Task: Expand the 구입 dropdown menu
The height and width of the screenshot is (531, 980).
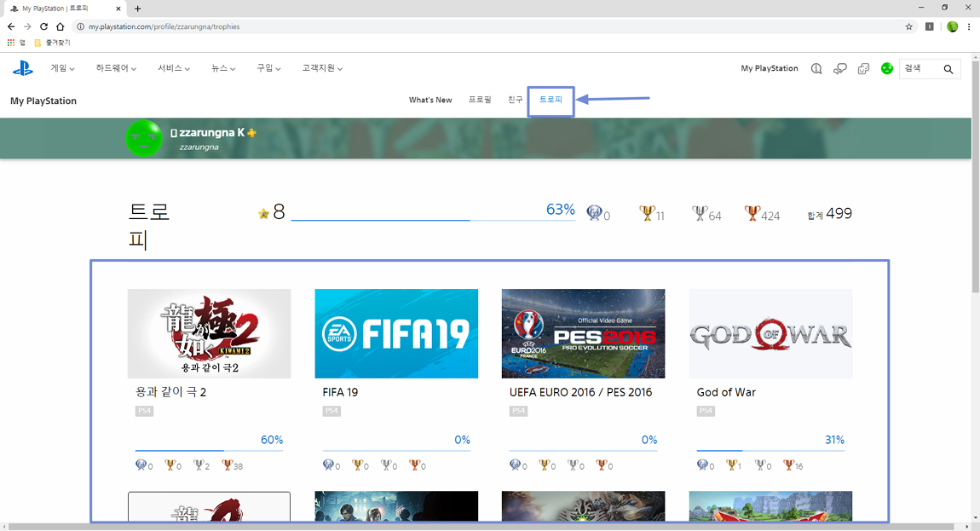Action: pos(268,68)
